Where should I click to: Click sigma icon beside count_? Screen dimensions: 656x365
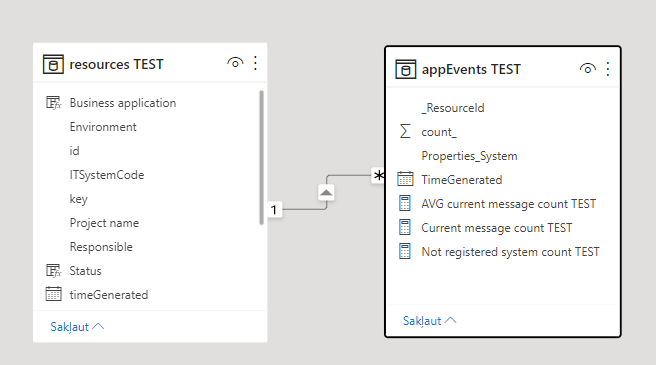point(405,131)
